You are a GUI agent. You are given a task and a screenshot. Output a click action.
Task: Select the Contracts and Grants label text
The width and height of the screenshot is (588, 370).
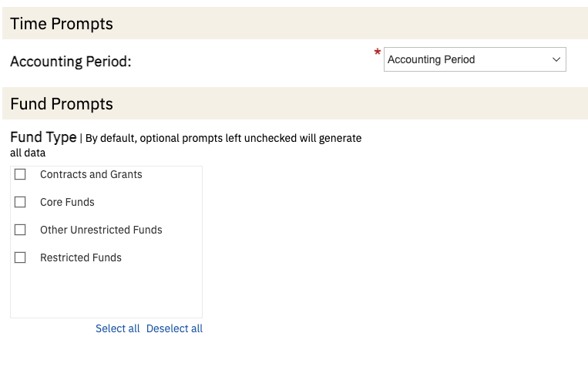tap(91, 174)
